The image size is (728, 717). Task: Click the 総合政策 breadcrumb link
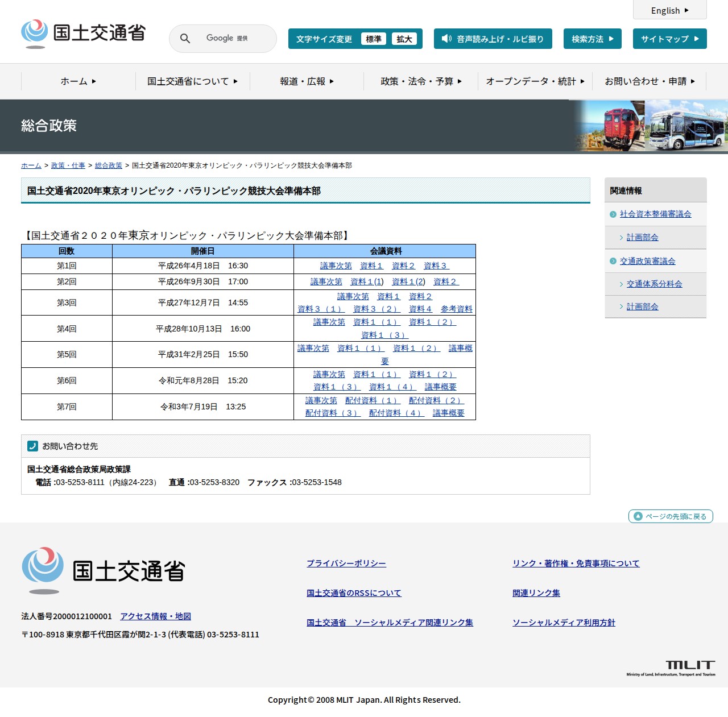(x=109, y=165)
